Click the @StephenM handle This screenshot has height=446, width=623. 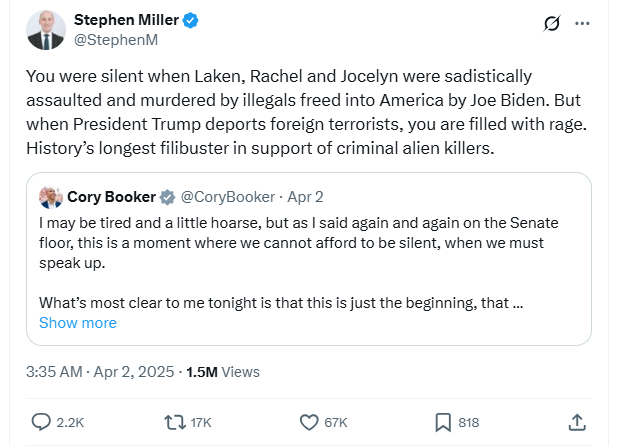115,40
